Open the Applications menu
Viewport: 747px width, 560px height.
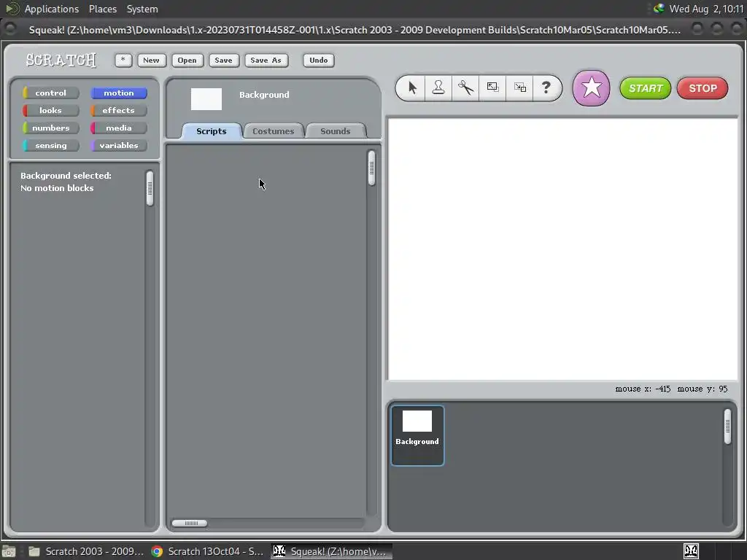52,9
